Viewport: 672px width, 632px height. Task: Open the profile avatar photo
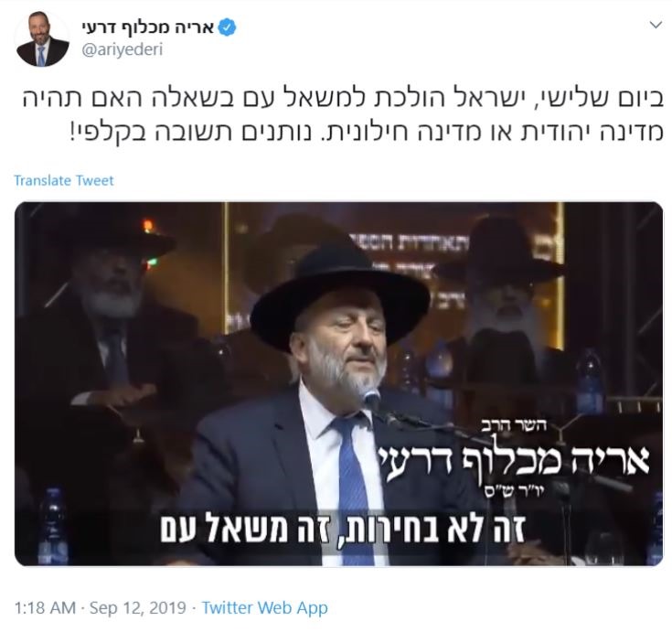(42, 39)
